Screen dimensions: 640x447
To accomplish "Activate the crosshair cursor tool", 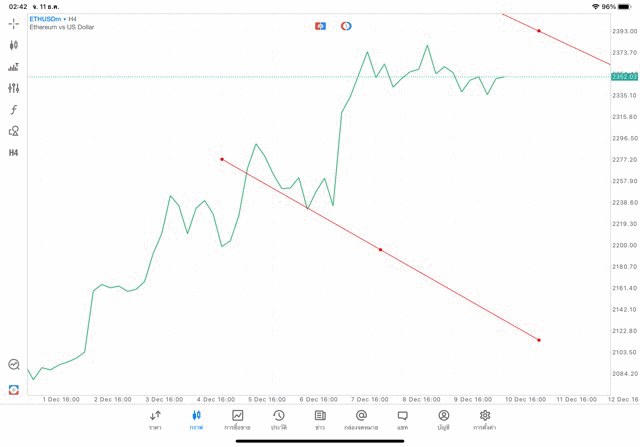I will click(14, 23).
